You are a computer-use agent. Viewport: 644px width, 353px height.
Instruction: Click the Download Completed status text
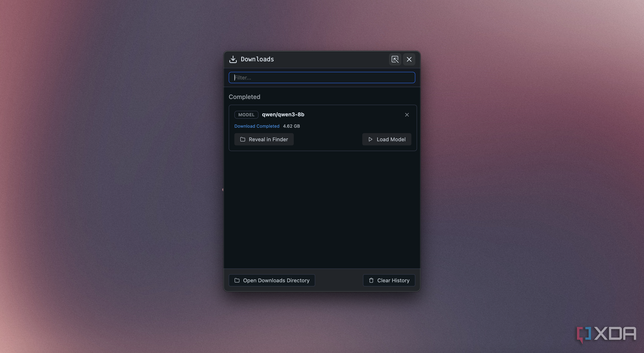tap(257, 126)
